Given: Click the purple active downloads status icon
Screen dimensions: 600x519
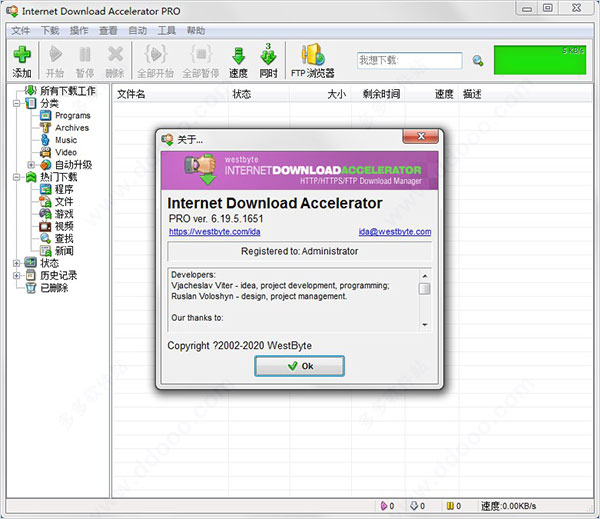Looking at the screenshot, I should [x=383, y=506].
